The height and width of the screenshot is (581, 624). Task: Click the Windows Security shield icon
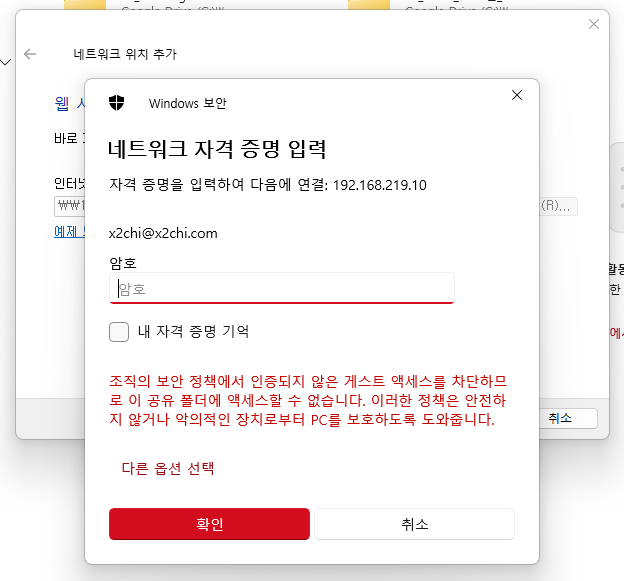tap(117, 103)
